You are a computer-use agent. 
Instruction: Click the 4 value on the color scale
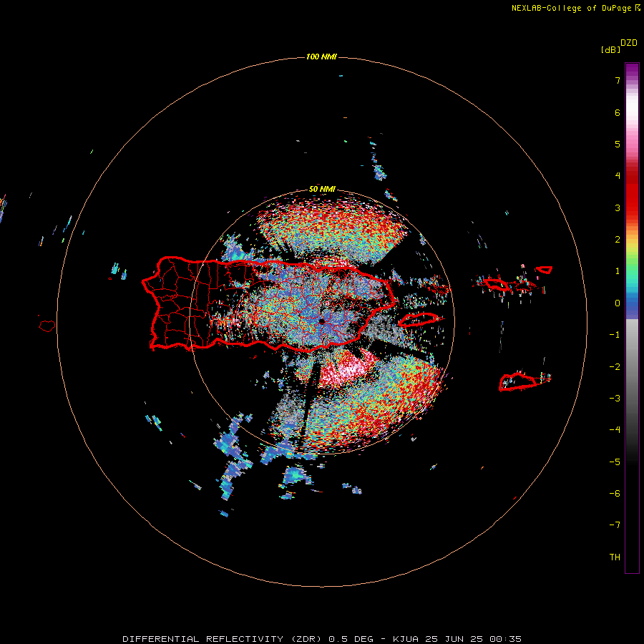pos(618,176)
